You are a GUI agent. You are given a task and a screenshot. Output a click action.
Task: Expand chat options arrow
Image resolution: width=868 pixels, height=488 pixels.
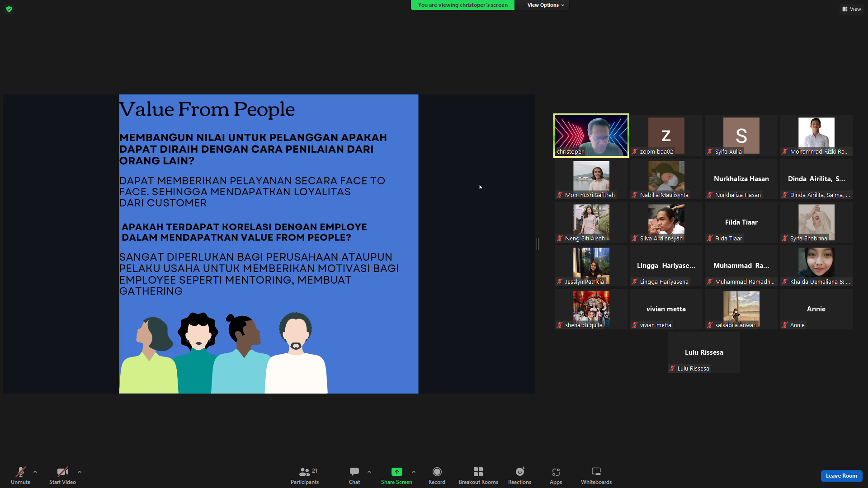[x=369, y=472]
